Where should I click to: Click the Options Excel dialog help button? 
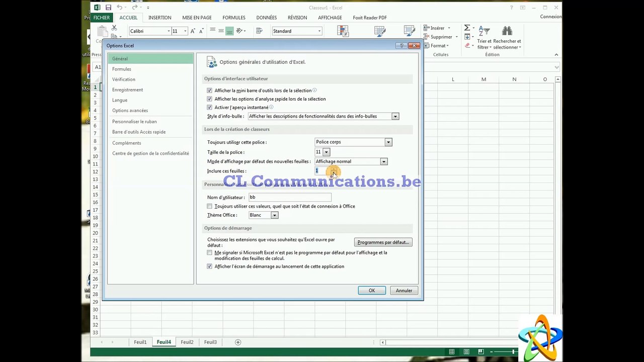coord(401,46)
